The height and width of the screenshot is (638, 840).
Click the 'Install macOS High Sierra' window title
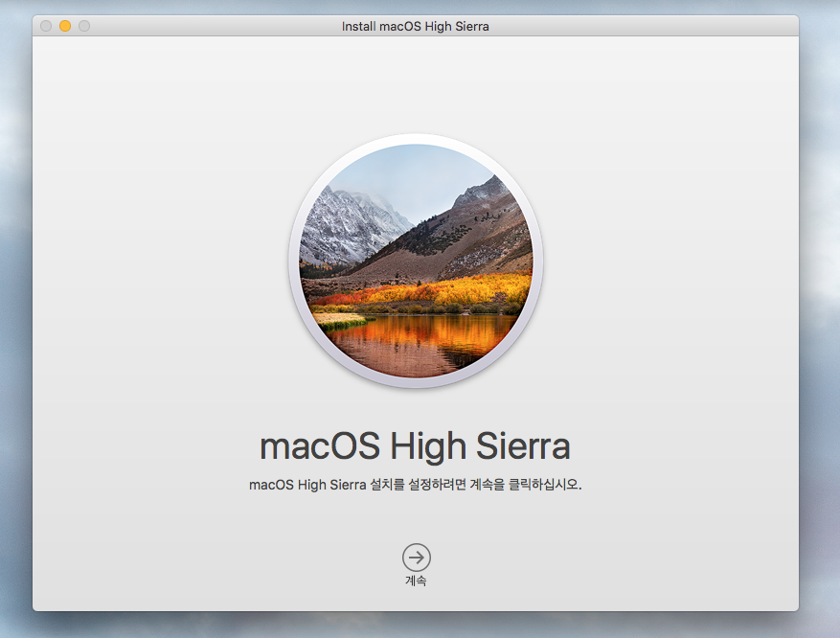pos(415,26)
